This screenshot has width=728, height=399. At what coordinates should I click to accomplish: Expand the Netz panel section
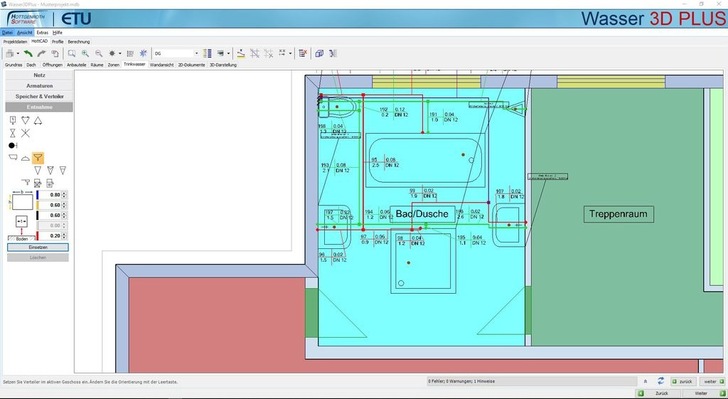39,75
